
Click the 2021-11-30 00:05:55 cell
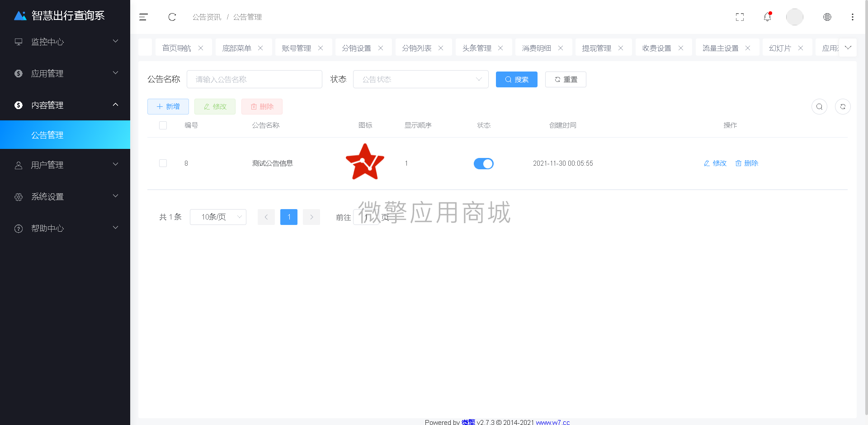563,163
